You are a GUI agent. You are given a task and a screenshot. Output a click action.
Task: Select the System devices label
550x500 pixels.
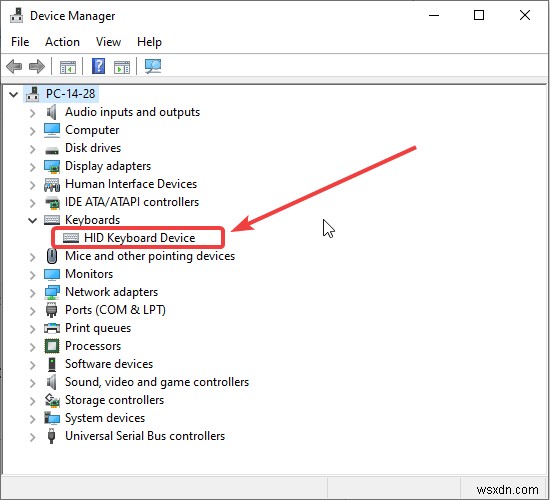click(105, 418)
